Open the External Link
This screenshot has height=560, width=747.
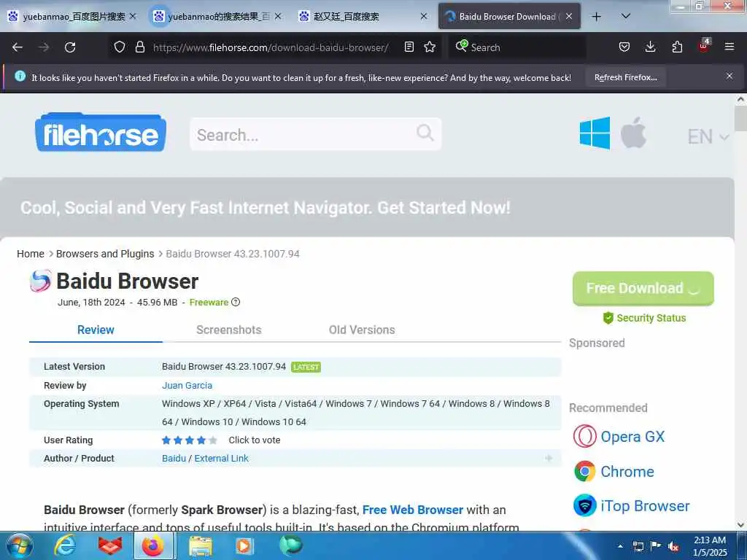point(222,458)
